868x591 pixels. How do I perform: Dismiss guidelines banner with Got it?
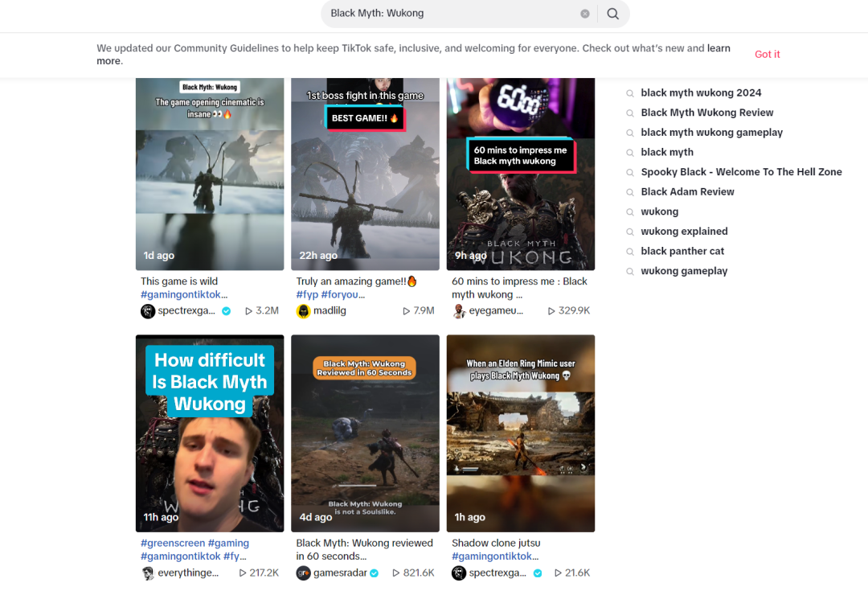pos(767,55)
